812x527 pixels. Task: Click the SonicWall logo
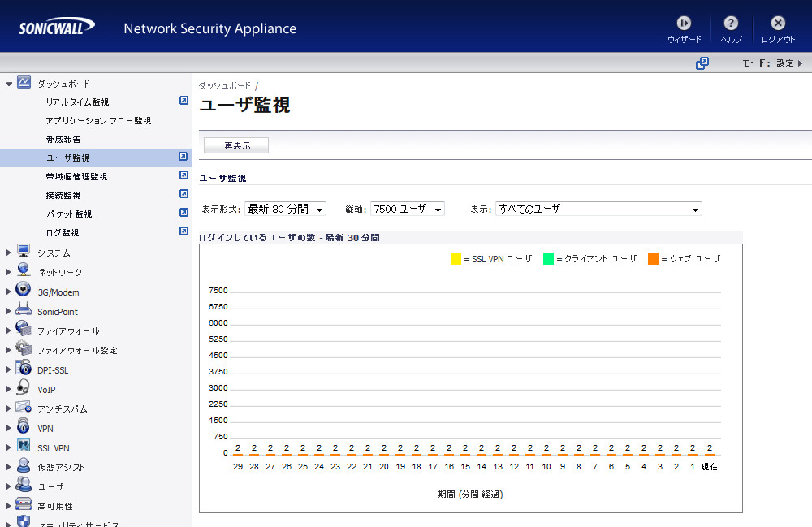(x=57, y=27)
